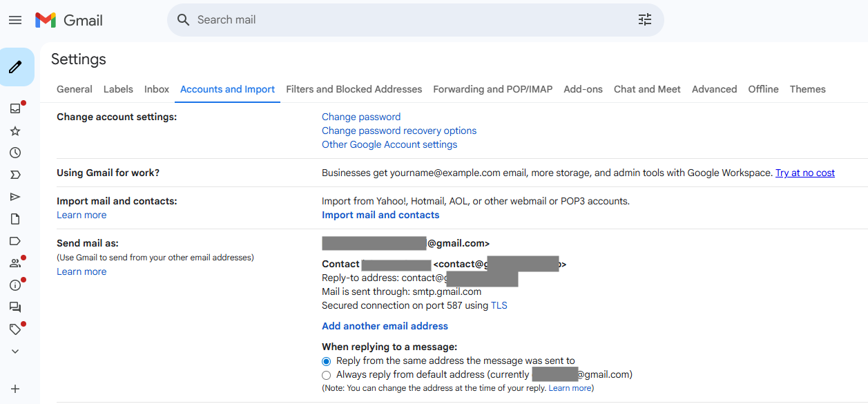
Task: Show search options filter icon
Action: tap(645, 20)
